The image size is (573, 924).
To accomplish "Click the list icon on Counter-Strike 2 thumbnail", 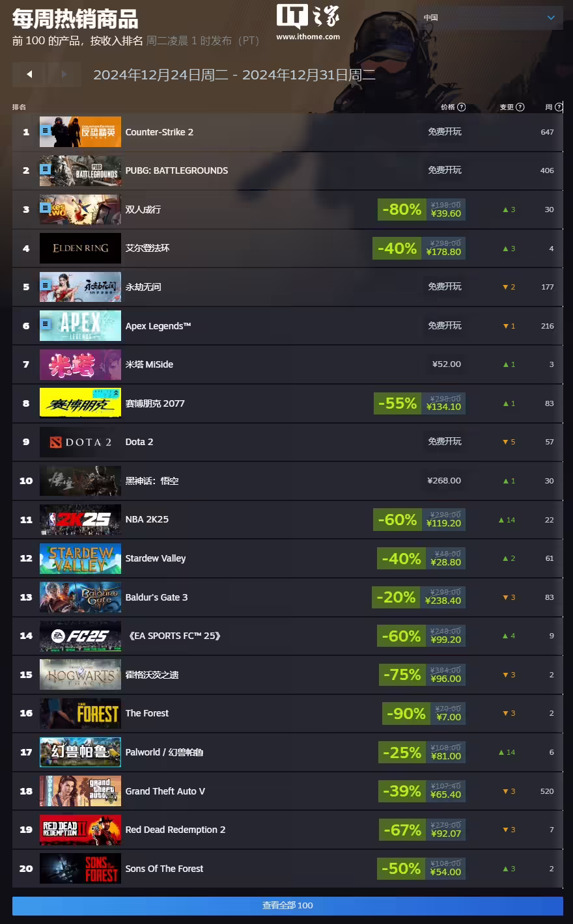I will 45,131.
